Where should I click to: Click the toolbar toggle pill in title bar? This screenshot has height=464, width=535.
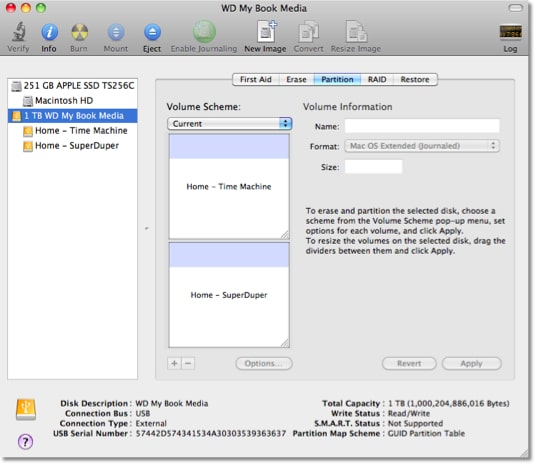pos(515,8)
